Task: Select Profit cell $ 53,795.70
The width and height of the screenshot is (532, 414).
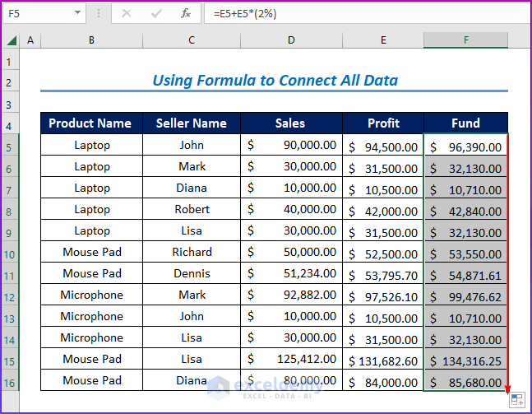Action: (383, 273)
